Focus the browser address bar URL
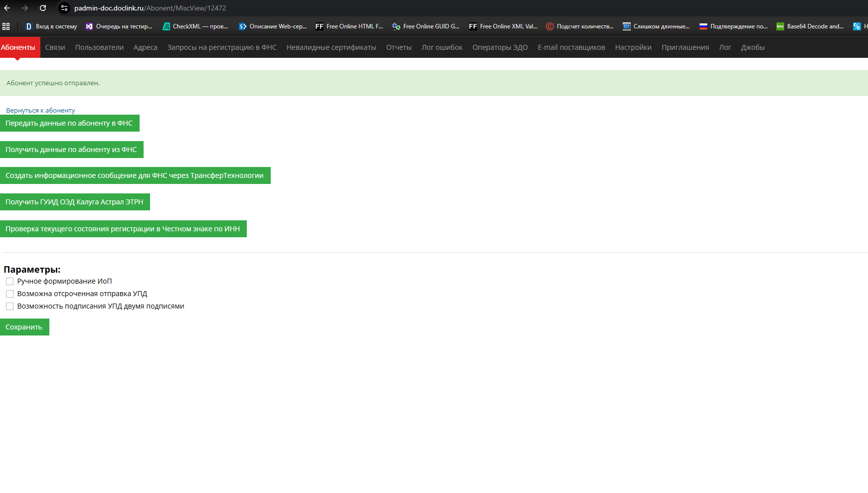The width and height of the screenshot is (868, 493). (150, 8)
